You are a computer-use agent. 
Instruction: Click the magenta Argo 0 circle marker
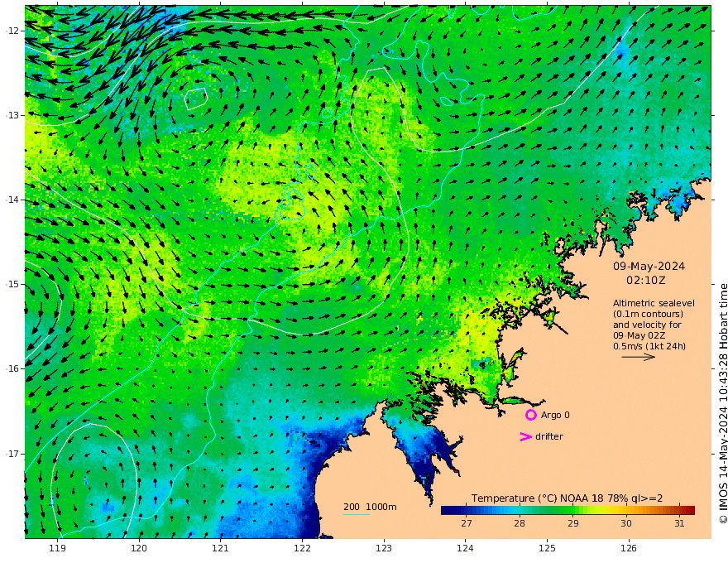pyautogui.click(x=530, y=415)
